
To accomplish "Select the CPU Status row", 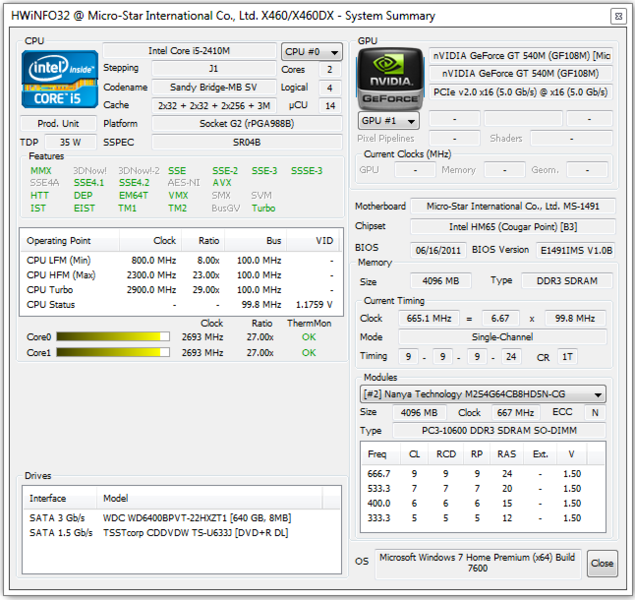I will (181, 304).
